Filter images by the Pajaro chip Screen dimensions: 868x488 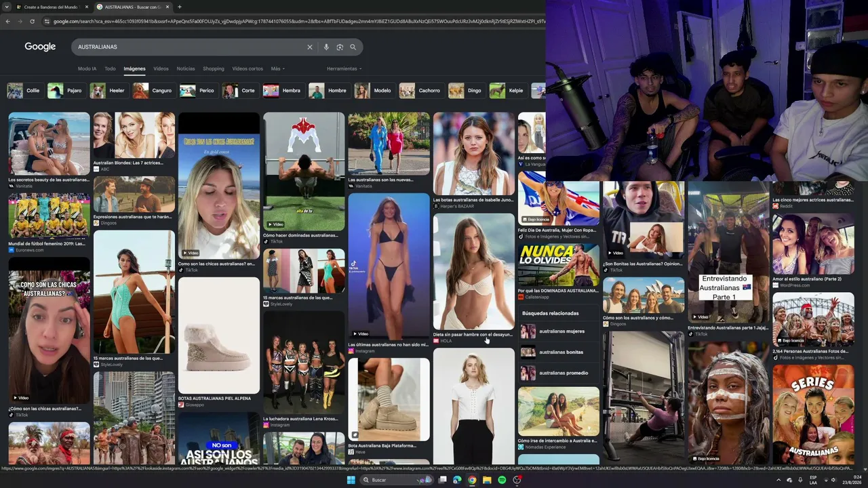(x=66, y=90)
